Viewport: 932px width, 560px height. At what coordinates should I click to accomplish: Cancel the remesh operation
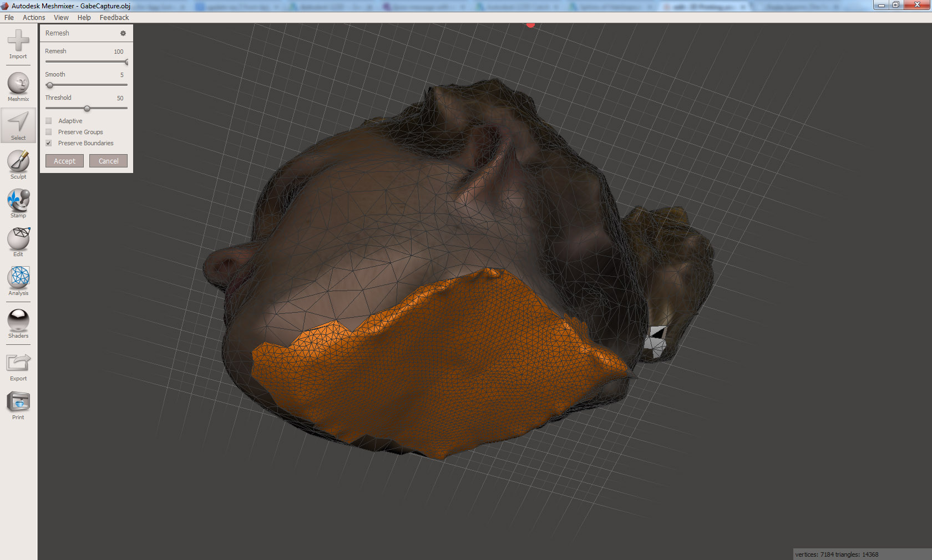[x=108, y=161]
